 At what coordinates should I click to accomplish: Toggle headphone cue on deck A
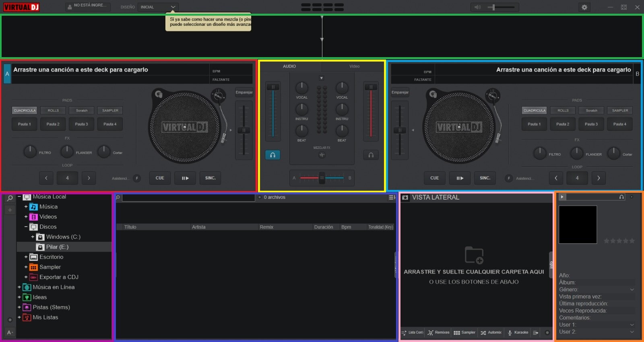273,155
